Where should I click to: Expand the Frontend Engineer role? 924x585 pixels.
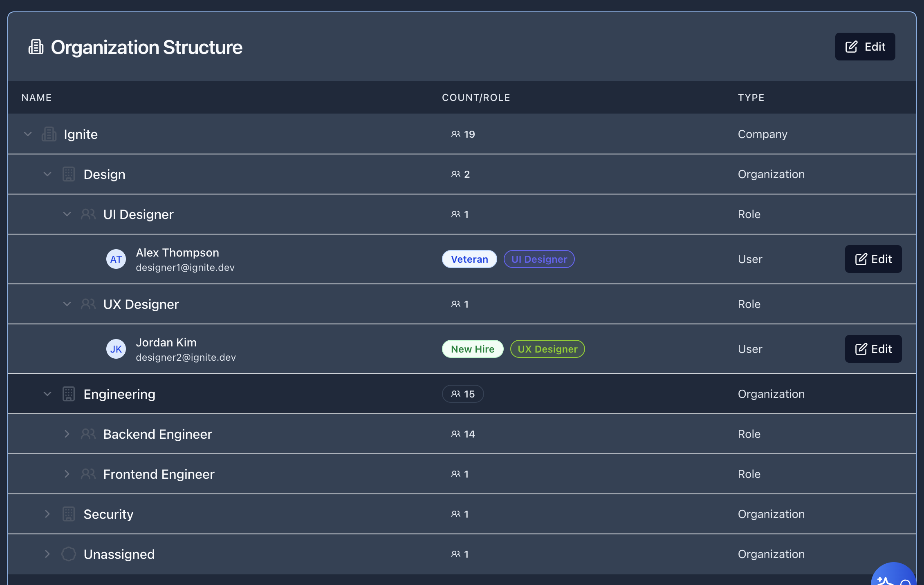coord(67,474)
